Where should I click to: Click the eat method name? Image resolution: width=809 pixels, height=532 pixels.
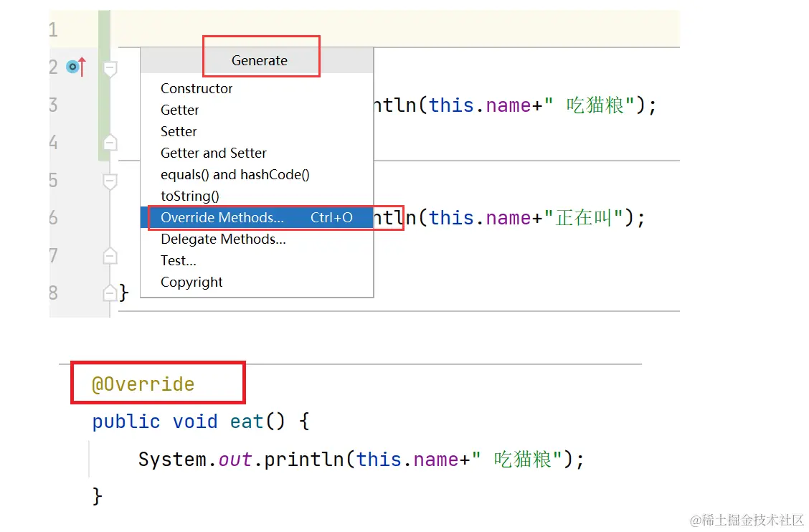tap(247, 422)
